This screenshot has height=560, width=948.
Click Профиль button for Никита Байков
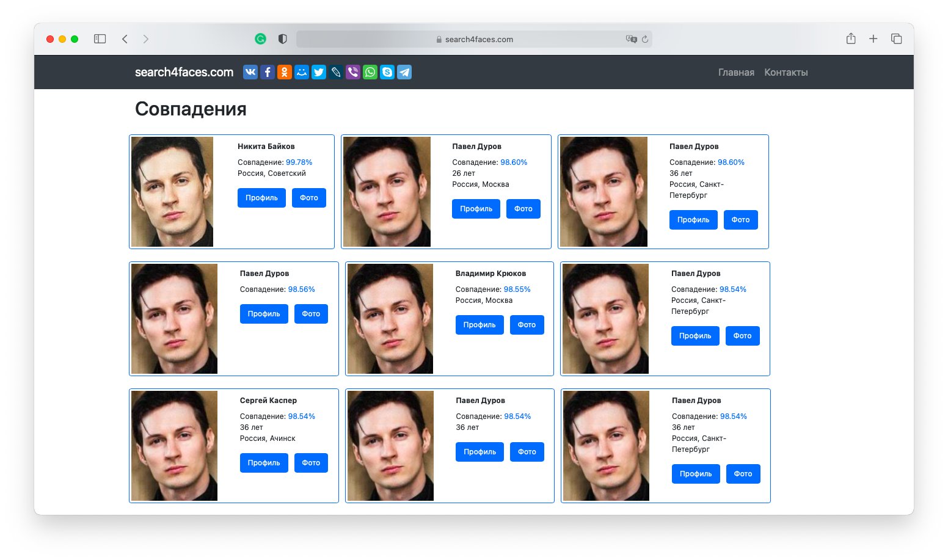pyautogui.click(x=261, y=198)
